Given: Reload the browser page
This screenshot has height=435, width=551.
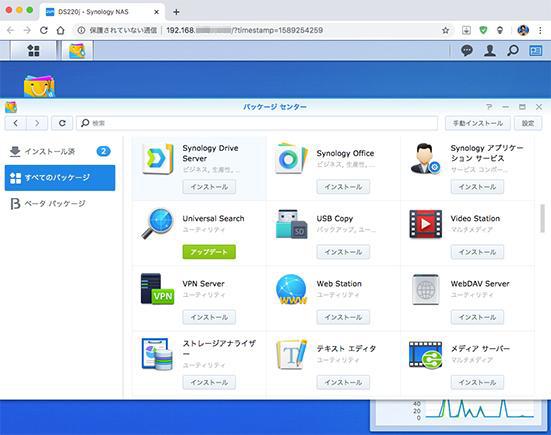Looking at the screenshot, I should tap(44, 31).
